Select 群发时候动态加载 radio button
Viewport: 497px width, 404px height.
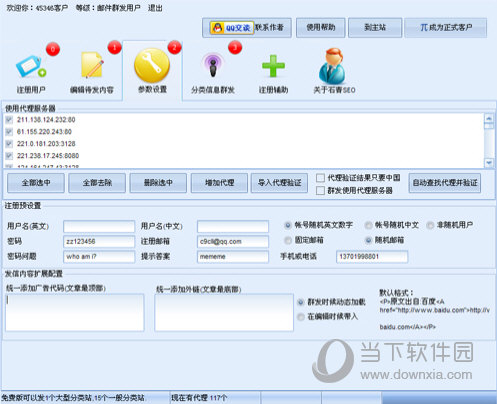pyautogui.click(x=301, y=302)
